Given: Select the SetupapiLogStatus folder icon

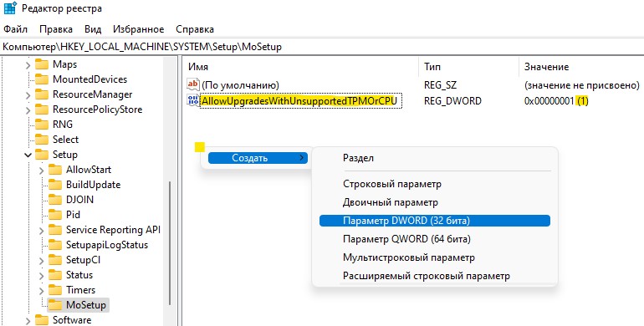Looking at the screenshot, I should point(55,245).
